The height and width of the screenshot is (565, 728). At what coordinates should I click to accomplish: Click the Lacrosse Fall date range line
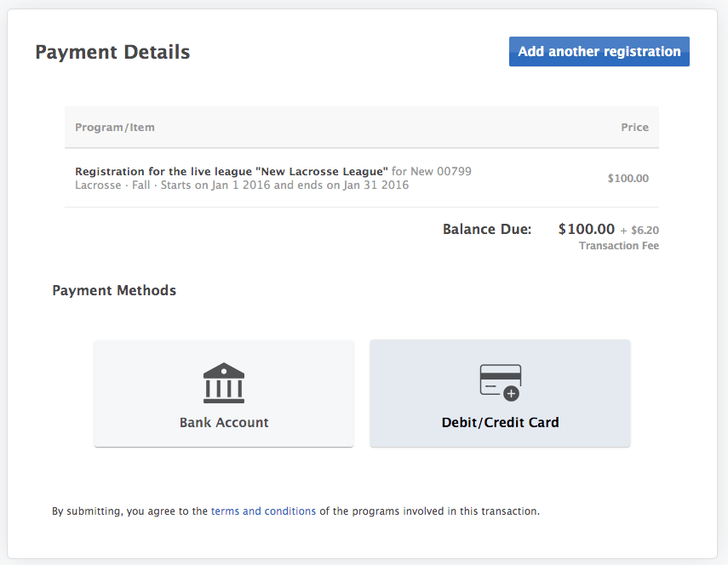pos(242,185)
